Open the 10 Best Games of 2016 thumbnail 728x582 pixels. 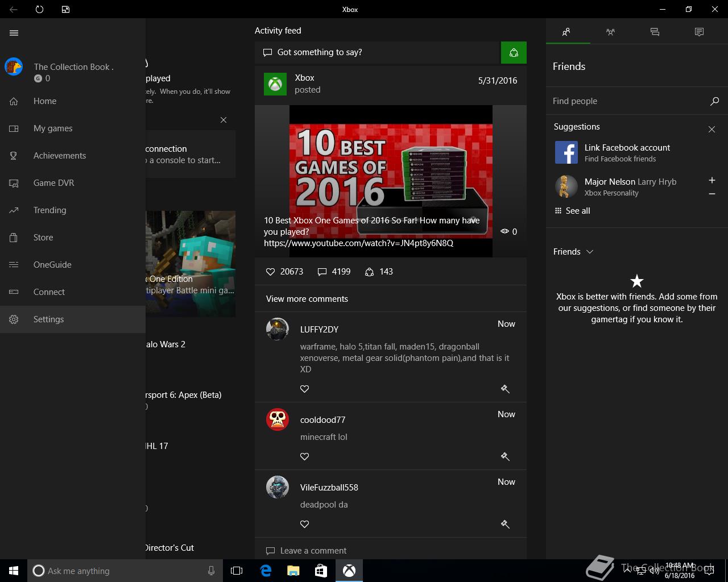(x=391, y=181)
